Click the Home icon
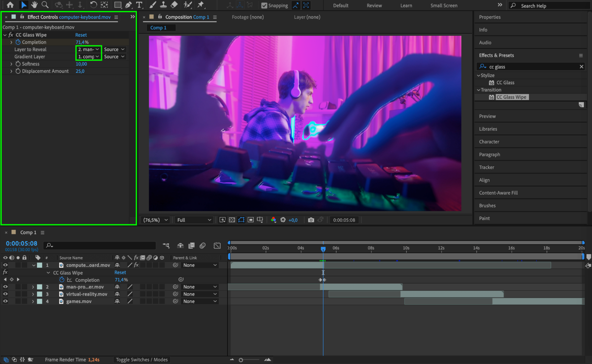Image resolution: width=592 pixels, height=364 pixels. pyautogui.click(x=10, y=5)
